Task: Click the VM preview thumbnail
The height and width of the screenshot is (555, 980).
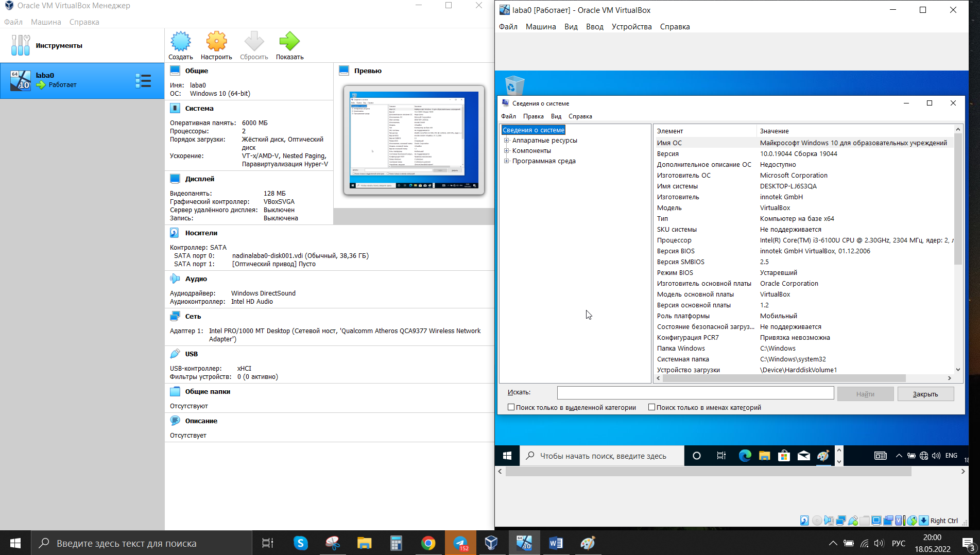Action: pyautogui.click(x=414, y=140)
